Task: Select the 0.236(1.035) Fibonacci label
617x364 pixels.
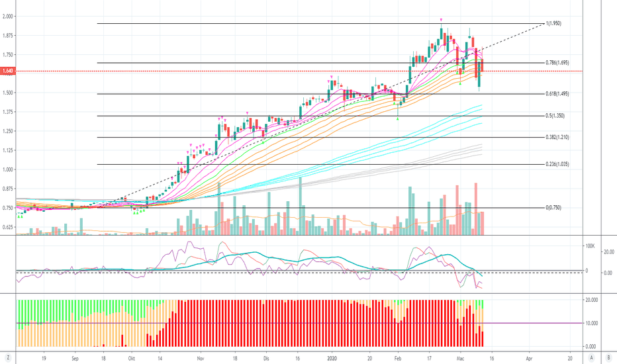Action: (557, 164)
